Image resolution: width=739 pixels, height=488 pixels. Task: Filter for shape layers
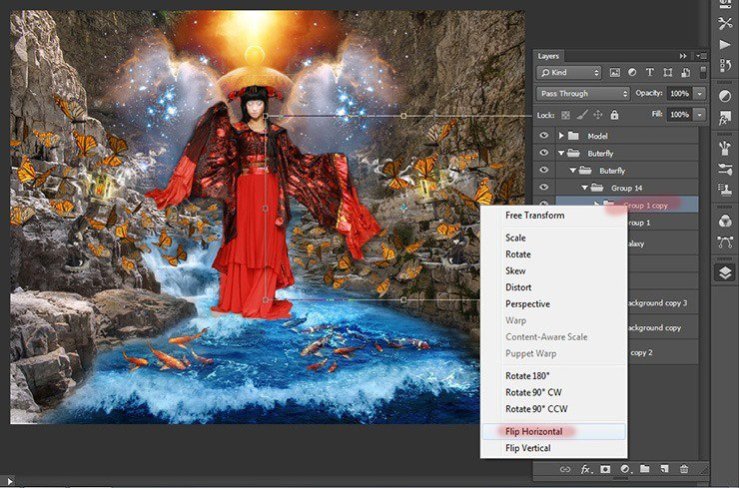coord(667,73)
